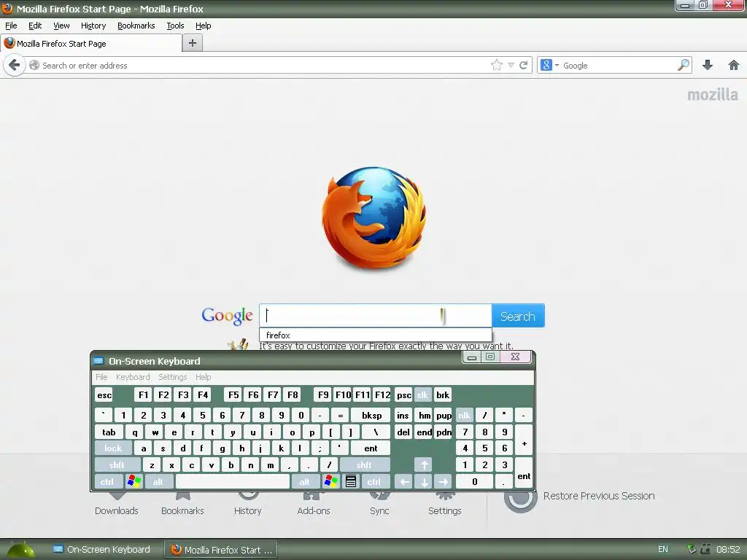Switch to Mozilla Firefox taskbar button
747x560 pixels.
point(221,550)
